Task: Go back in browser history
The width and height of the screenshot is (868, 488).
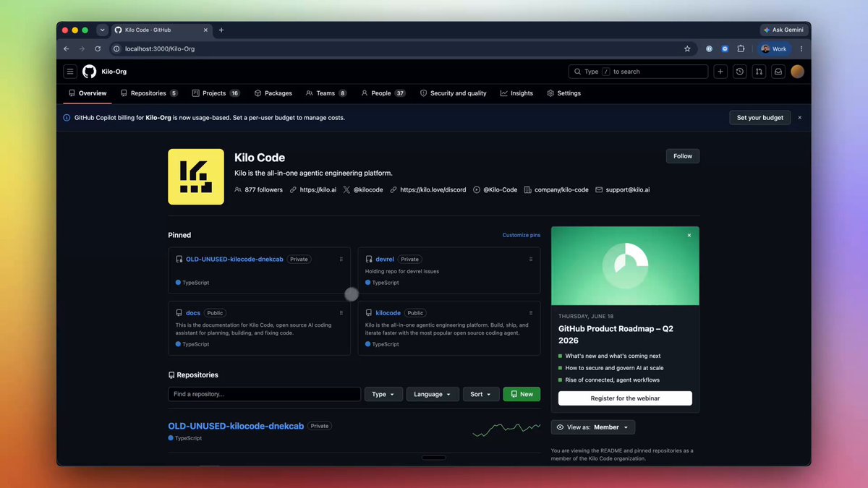Action: (x=67, y=49)
